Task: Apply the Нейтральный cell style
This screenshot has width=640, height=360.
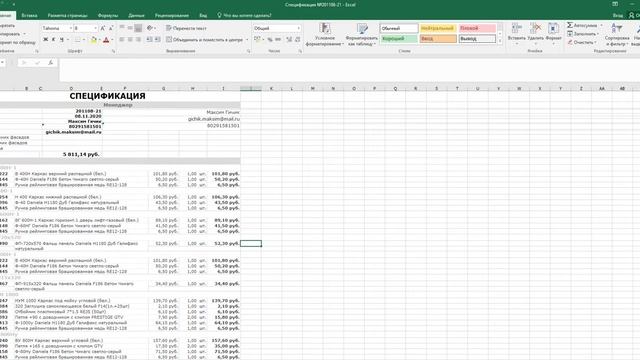Action: click(438, 28)
